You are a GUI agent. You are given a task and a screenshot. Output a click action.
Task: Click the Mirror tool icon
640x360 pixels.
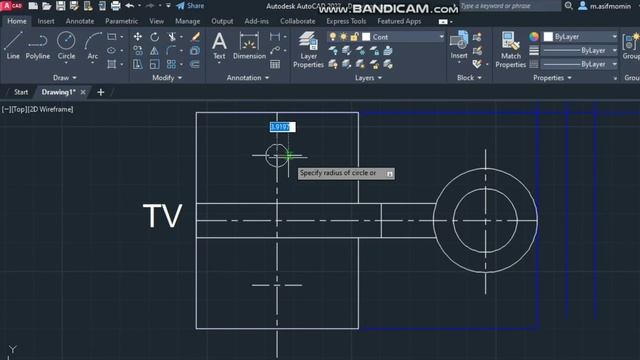[154, 51]
